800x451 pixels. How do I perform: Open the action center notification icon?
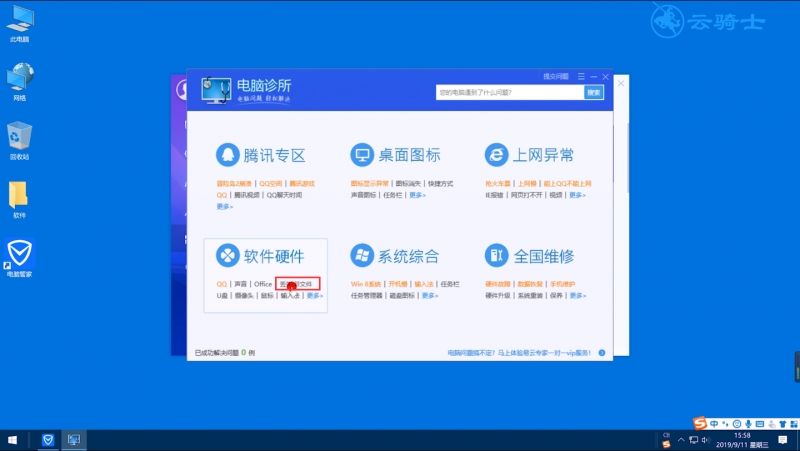pos(783,440)
